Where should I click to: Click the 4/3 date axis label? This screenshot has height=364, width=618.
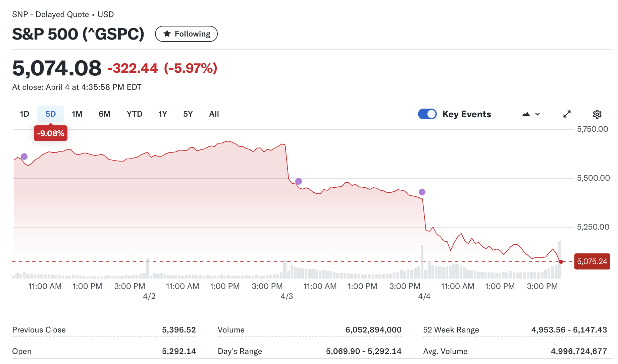pos(287,296)
